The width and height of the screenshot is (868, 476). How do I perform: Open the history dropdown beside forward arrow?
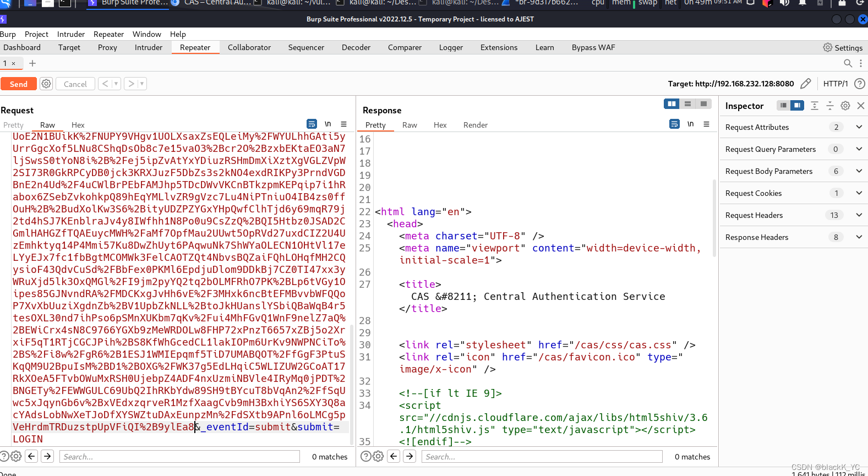(142, 84)
